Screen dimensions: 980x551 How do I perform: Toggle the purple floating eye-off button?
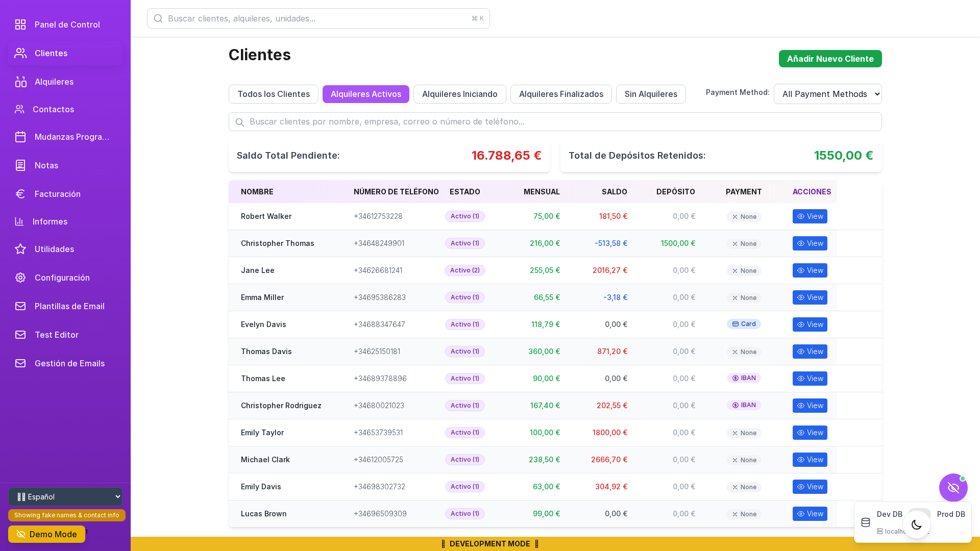click(x=953, y=488)
